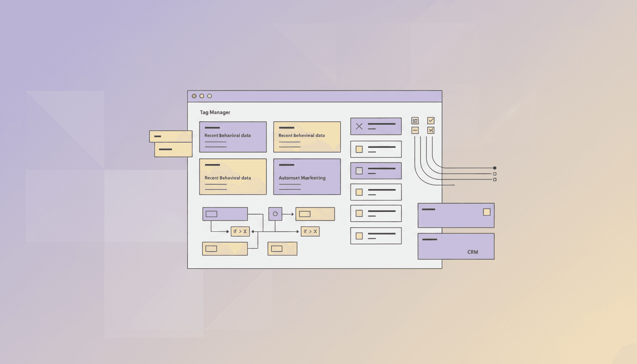This screenshot has width=637, height=364.
Task: Toggle the gray checkbox in purple list row
Action: click(x=359, y=171)
